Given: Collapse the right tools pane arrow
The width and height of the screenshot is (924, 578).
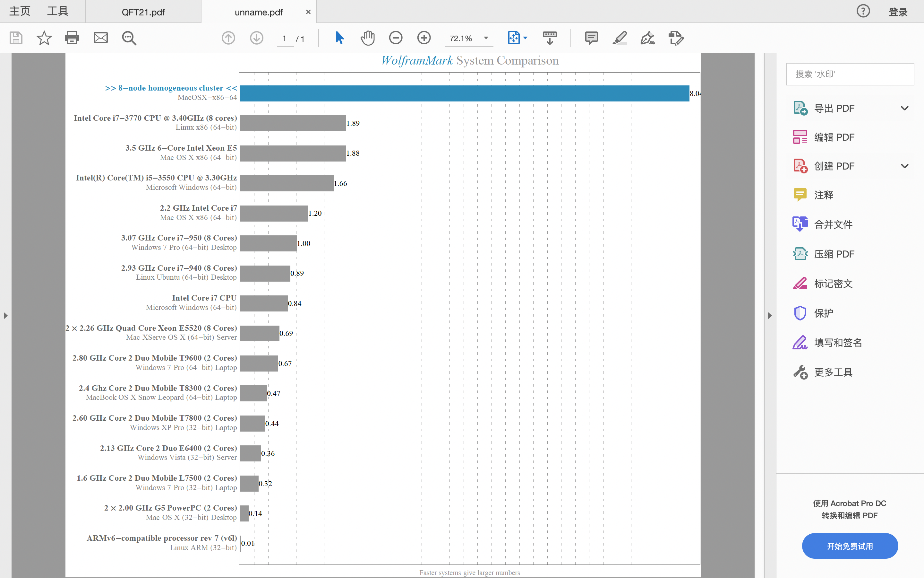Looking at the screenshot, I should click(x=770, y=316).
